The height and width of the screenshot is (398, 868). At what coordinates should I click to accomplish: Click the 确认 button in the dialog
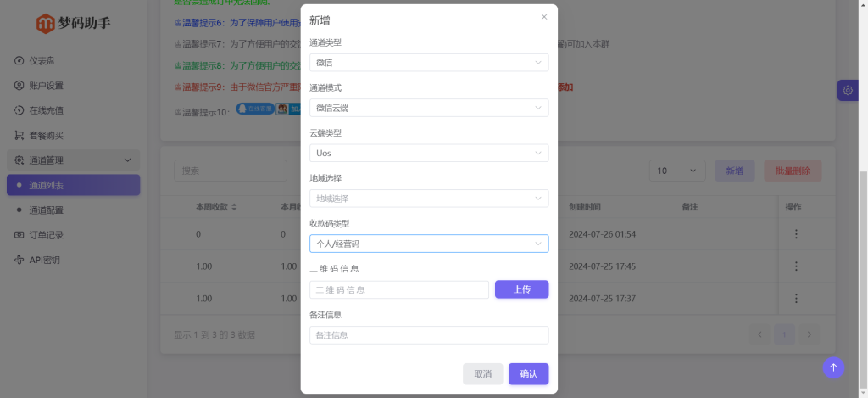528,374
